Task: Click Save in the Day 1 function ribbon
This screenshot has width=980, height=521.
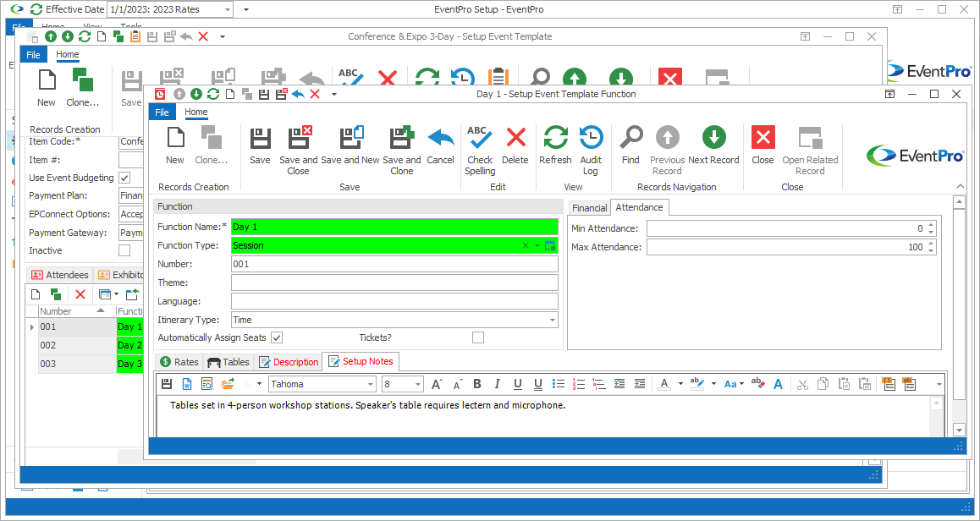Action: [260, 145]
